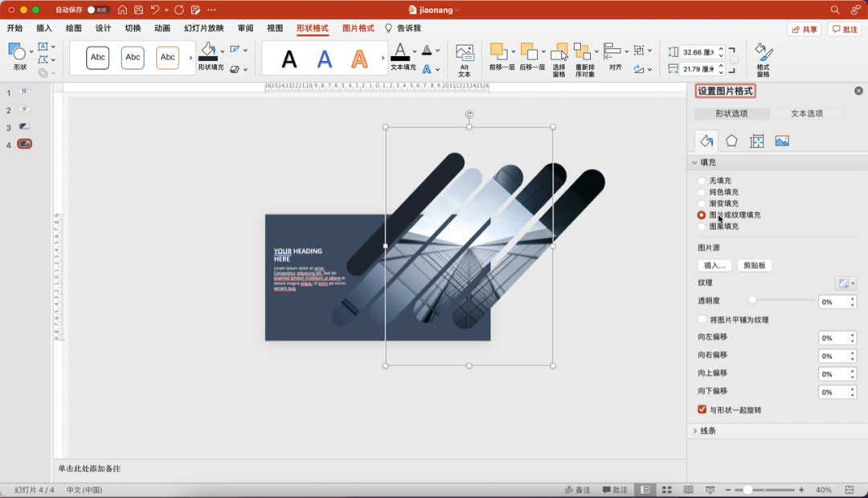
Task: Select the Gradient Fill radio option
Action: click(x=702, y=204)
